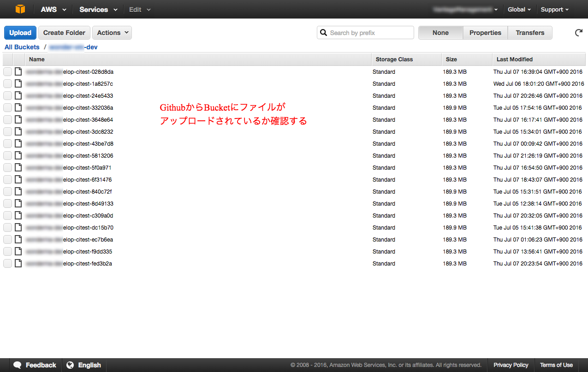
Task: Open the All Buckets breadcrumb link
Action: pyautogui.click(x=22, y=47)
